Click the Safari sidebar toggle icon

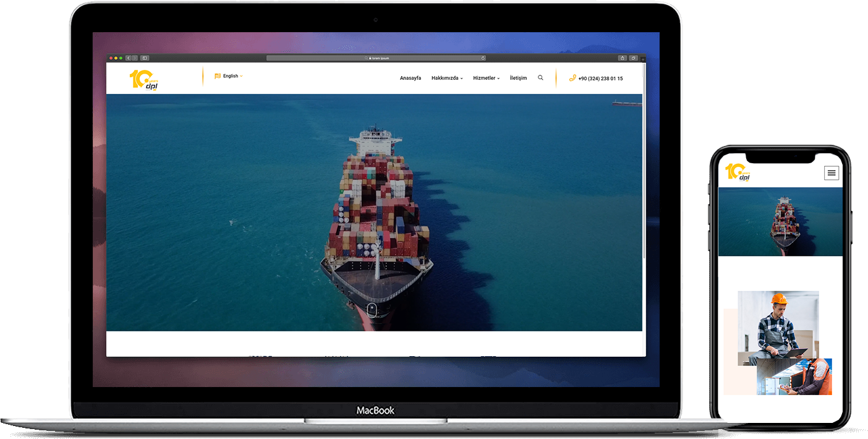click(x=144, y=58)
